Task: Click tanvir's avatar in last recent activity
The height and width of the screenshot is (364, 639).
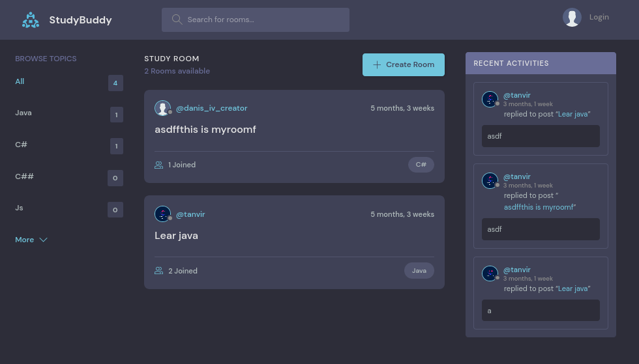Action: coord(490,273)
